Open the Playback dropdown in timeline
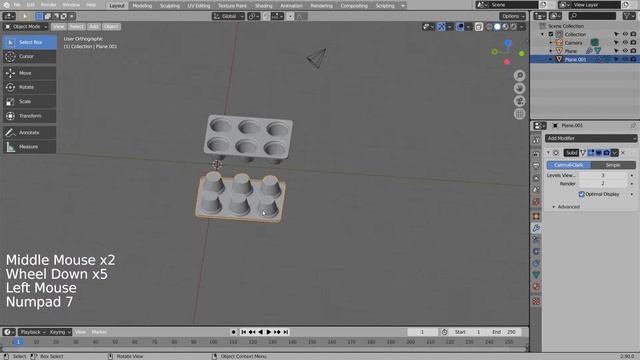Viewport: 640px width, 360px height. 33,332
